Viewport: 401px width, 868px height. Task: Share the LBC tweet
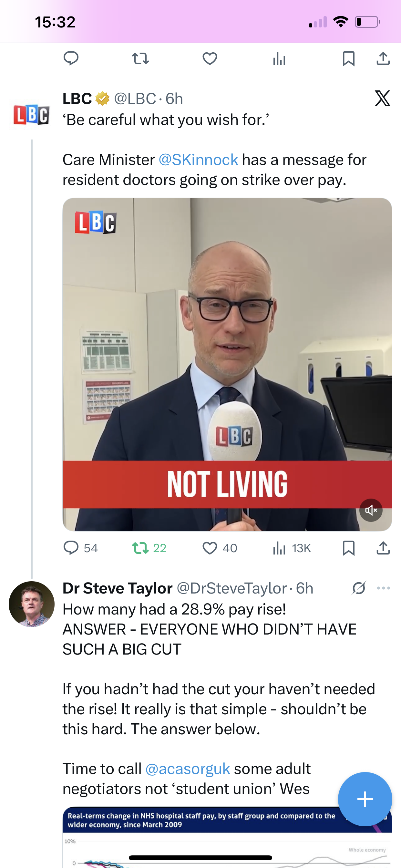[x=383, y=548]
